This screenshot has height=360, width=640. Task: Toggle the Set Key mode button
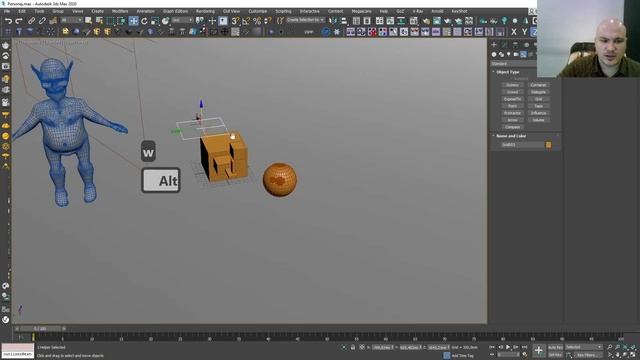point(555,355)
